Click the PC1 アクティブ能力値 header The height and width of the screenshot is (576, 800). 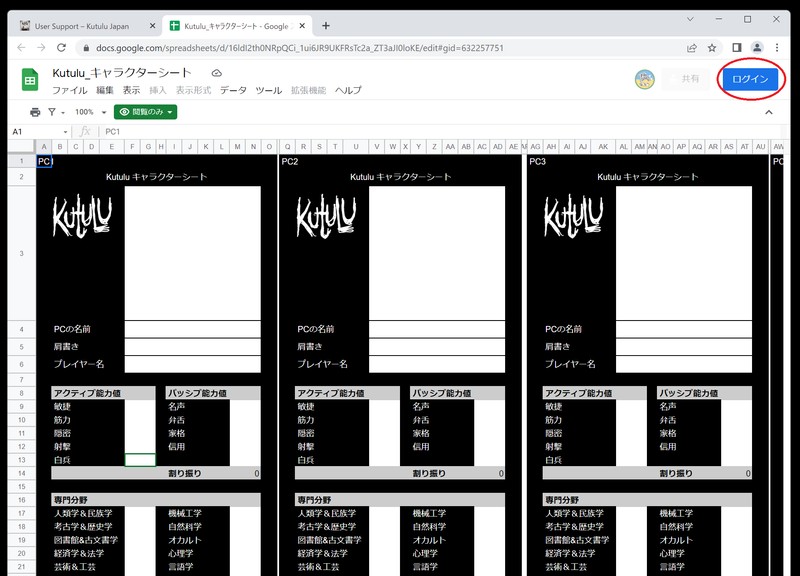coord(103,393)
